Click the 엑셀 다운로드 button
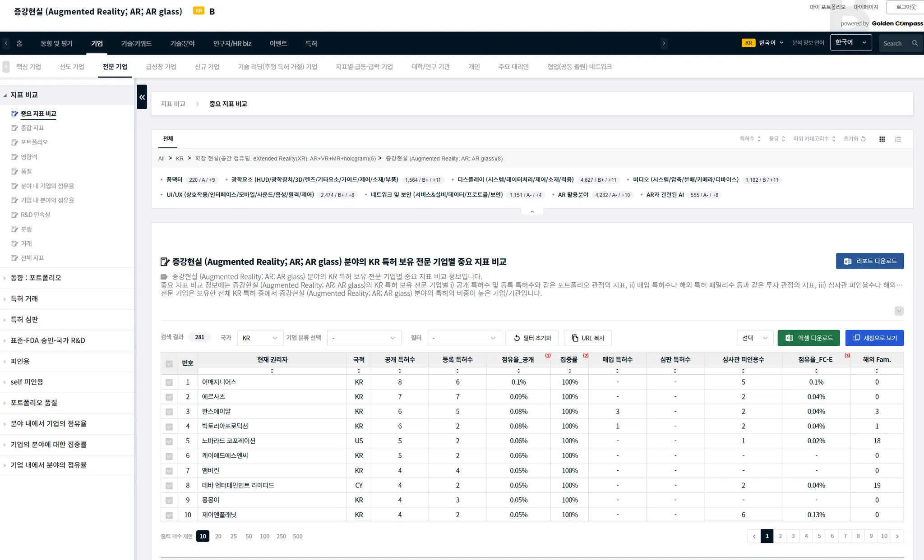The image size is (924, 560). pos(808,338)
